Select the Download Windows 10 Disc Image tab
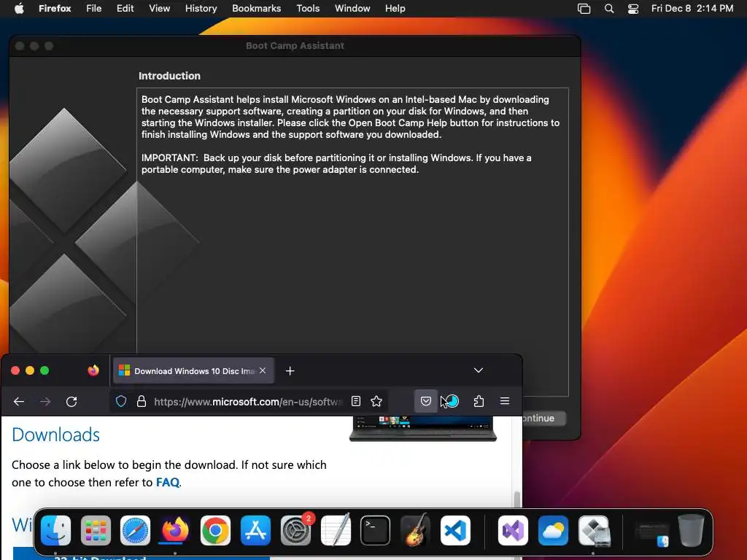747x560 pixels. pyautogui.click(x=194, y=370)
